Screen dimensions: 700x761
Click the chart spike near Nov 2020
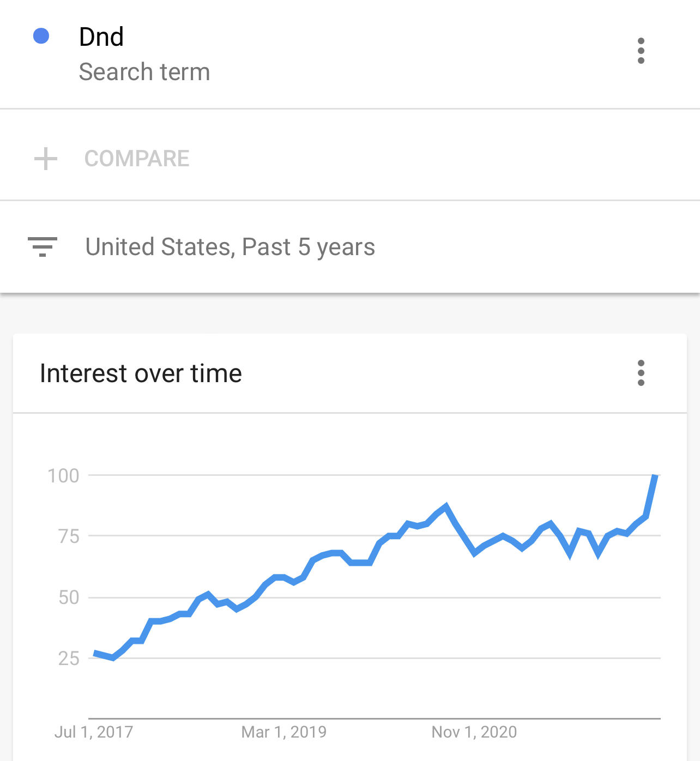click(446, 506)
